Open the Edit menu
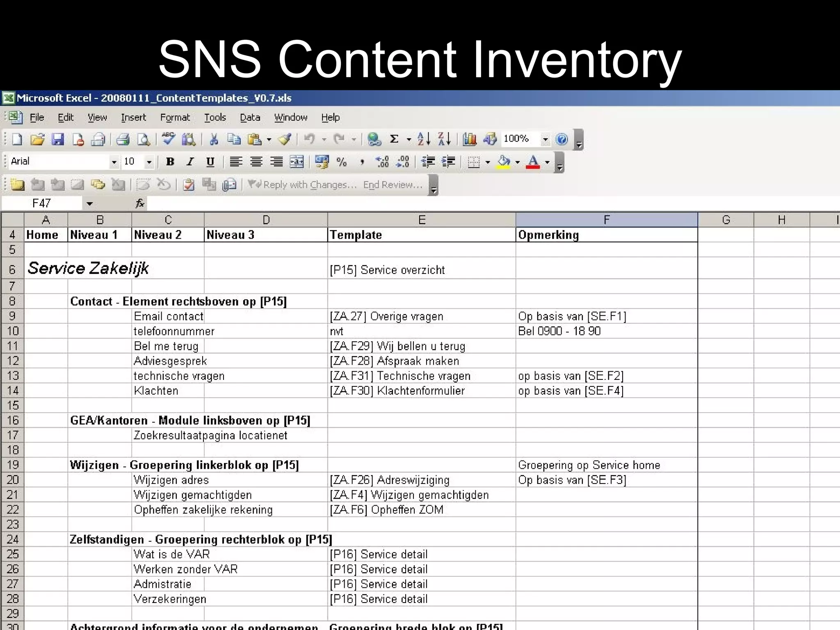Image resolution: width=840 pixels, height=630 pixels. (x=66, y=118)
